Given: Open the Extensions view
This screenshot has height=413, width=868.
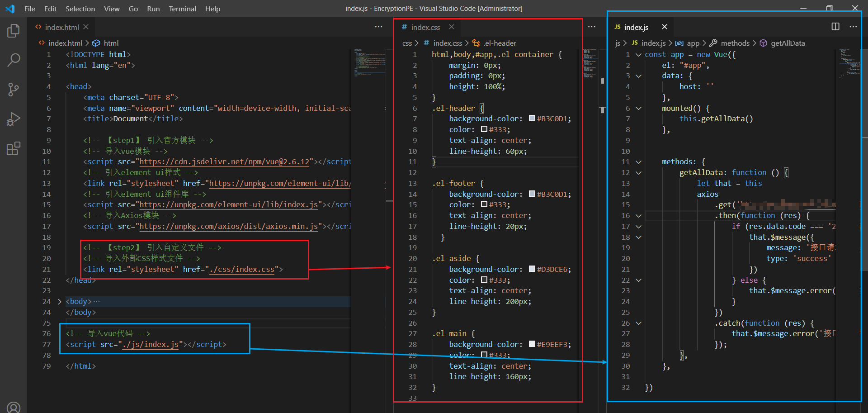Looking at the screenshot, I should coord(14,148).
